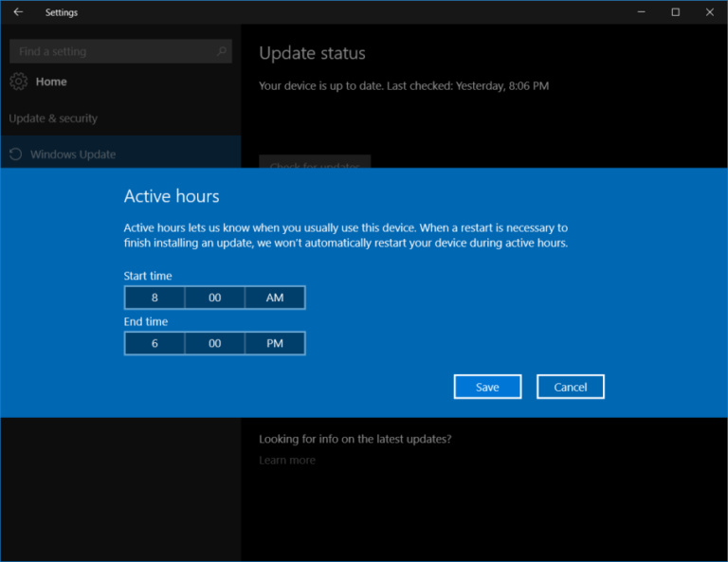Open the End time minutes picker
728x562 pixels.
tap(214, 343)
